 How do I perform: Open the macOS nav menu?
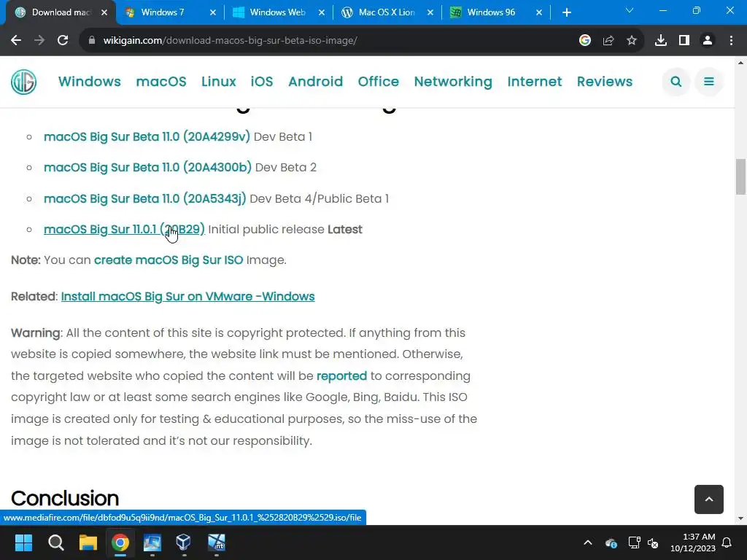click(x=161, y=82)
